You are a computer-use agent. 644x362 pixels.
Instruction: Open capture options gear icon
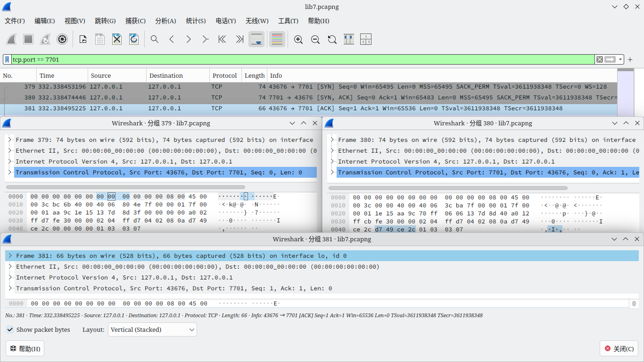click(x=62, y=39)
